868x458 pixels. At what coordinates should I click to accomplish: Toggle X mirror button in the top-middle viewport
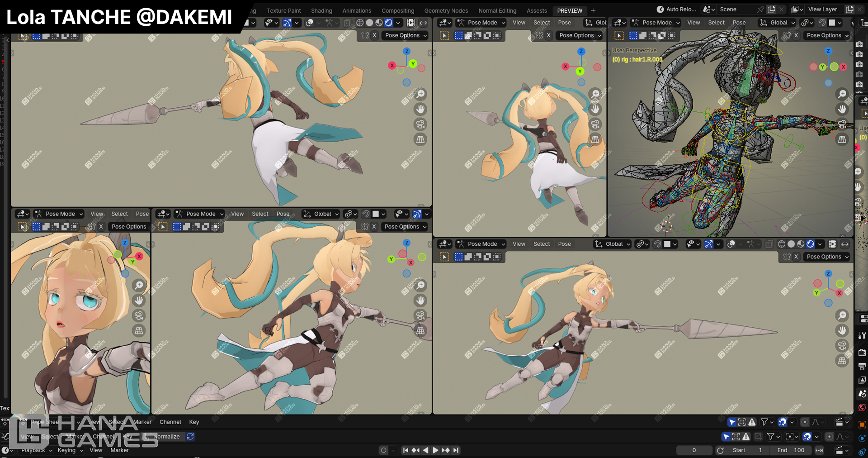tap(548, 35)
